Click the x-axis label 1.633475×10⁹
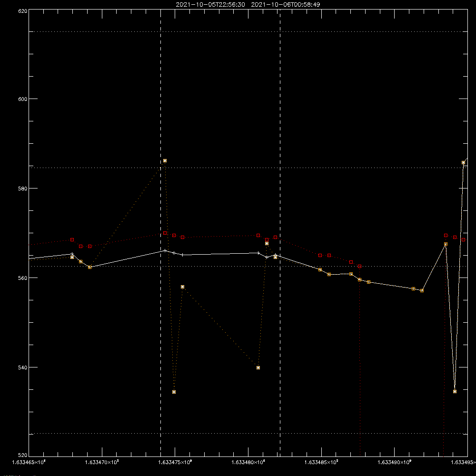 (175, 462)
